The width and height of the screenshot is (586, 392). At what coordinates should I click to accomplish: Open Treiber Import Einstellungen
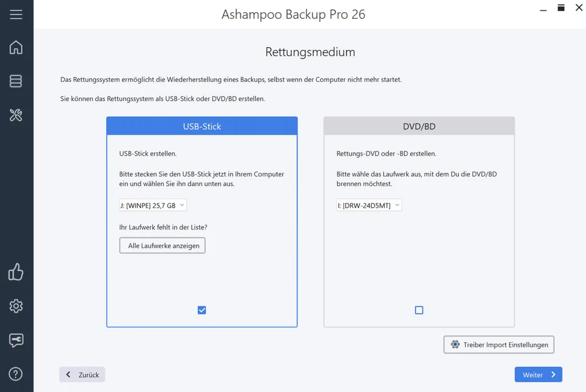[499, 344]
